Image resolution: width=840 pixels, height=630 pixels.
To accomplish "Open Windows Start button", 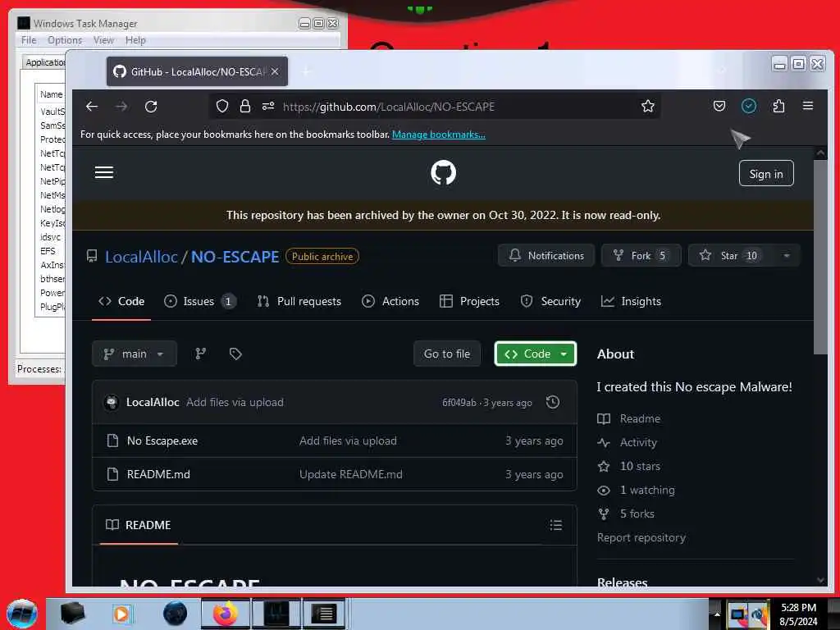I will 21,614.
